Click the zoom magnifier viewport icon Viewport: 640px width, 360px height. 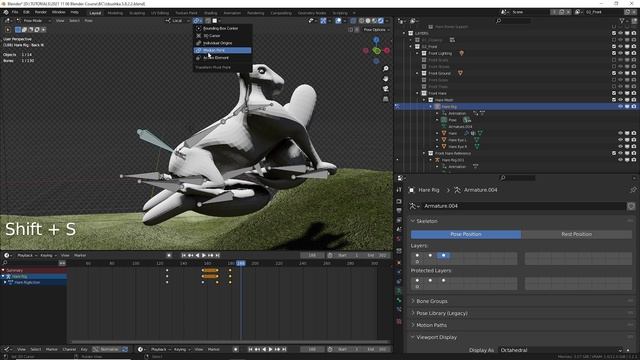386,68
